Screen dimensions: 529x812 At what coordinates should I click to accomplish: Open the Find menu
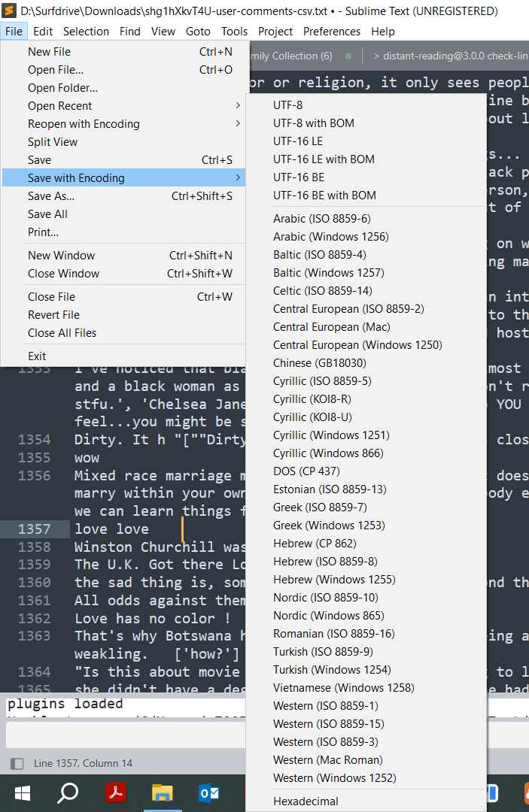(130, 31)
